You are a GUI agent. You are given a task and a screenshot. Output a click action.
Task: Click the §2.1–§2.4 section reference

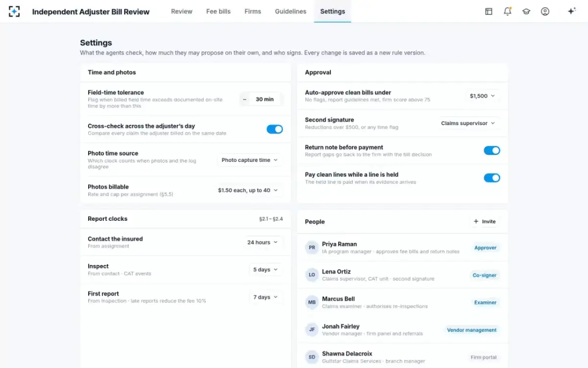tap(271, 219)
